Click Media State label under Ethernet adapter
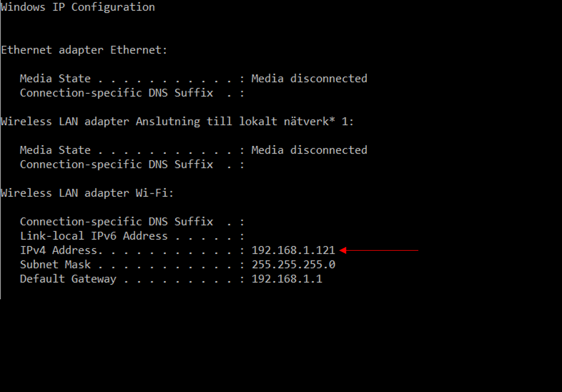Viewport: 562px width, 392px height. 55,78
